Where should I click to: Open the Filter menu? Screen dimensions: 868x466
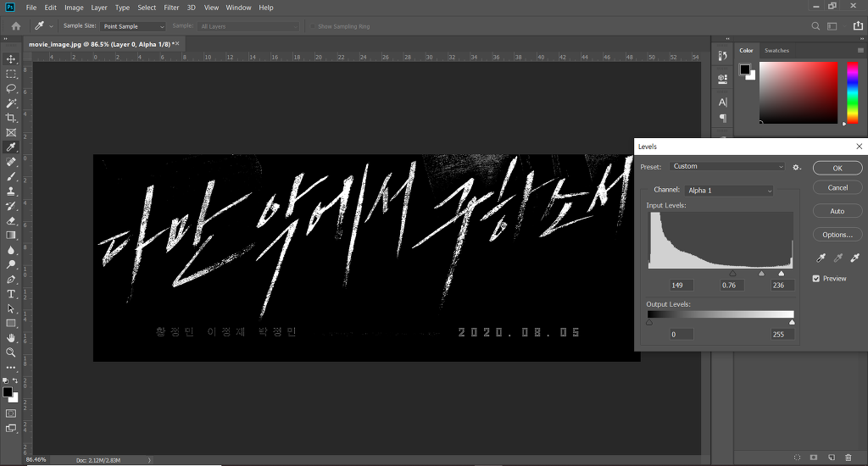[x=171, y=8]
